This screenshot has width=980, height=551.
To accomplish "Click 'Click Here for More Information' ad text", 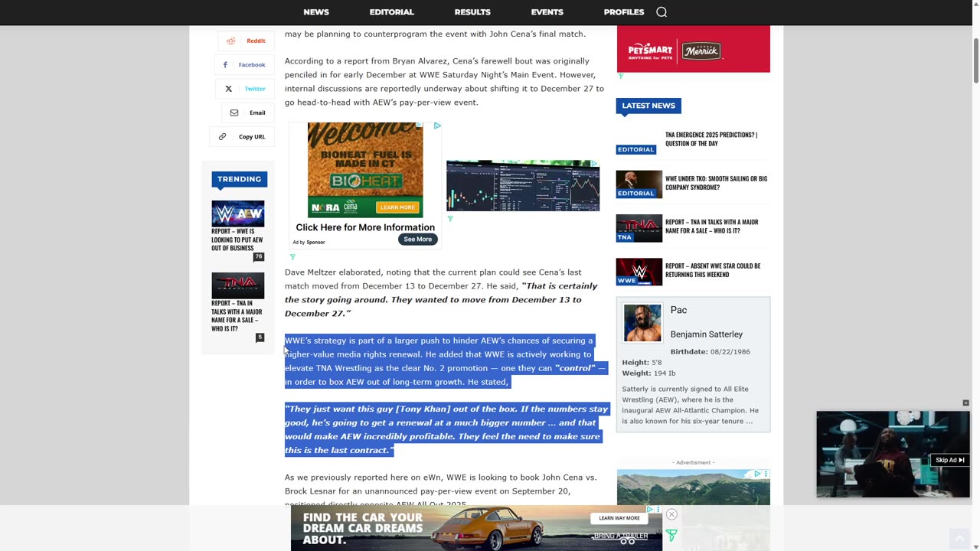I will (365, 227).
